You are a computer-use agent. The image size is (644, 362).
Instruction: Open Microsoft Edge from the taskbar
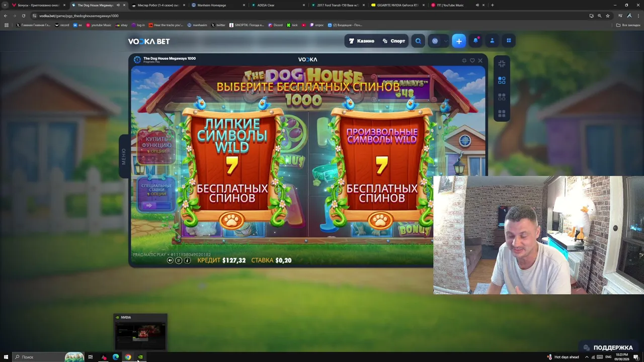point(116,357)
